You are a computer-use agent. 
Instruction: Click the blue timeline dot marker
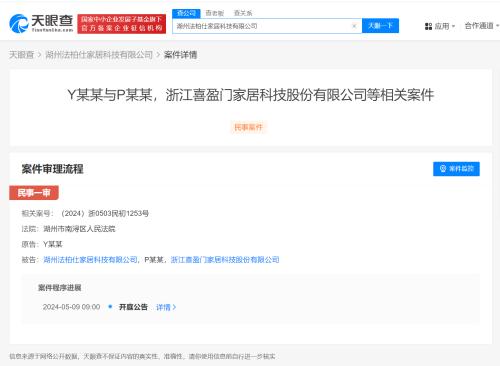point(110,307)
